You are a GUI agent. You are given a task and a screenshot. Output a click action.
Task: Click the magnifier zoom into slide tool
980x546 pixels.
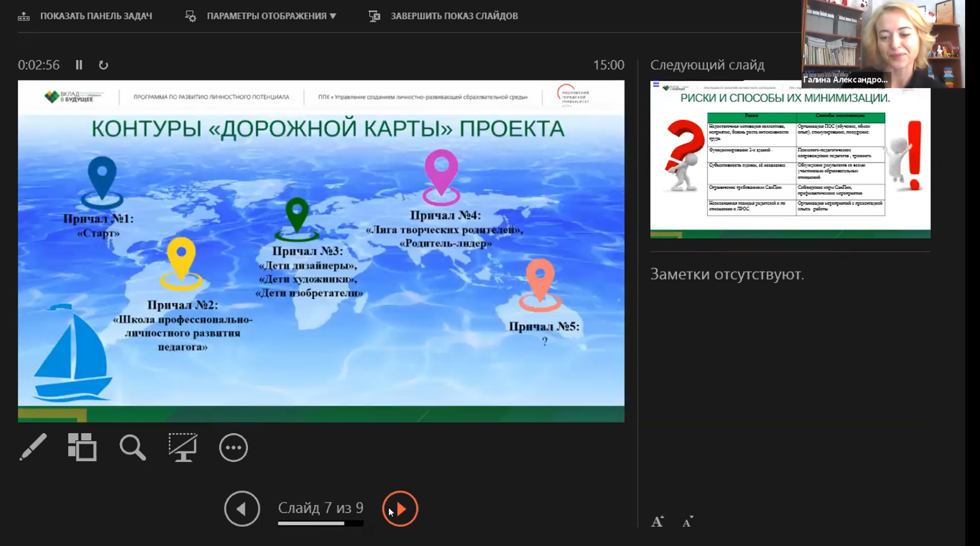(132, 447)
